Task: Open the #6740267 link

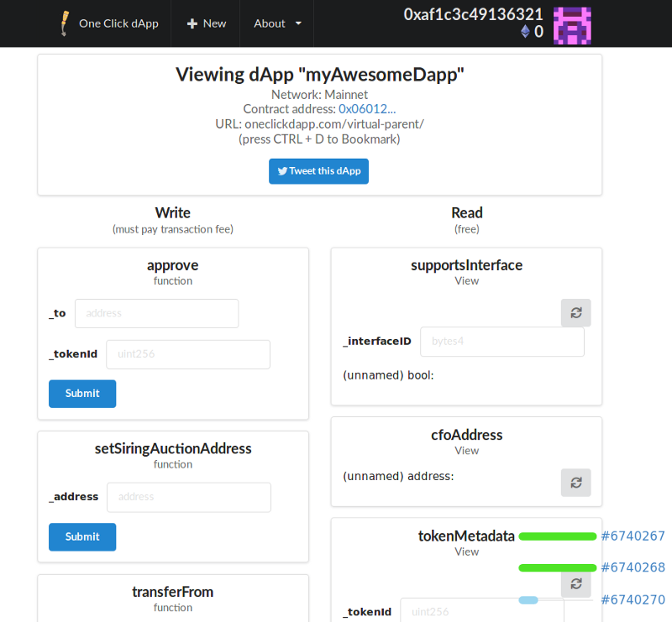Action: coord(633,536)
